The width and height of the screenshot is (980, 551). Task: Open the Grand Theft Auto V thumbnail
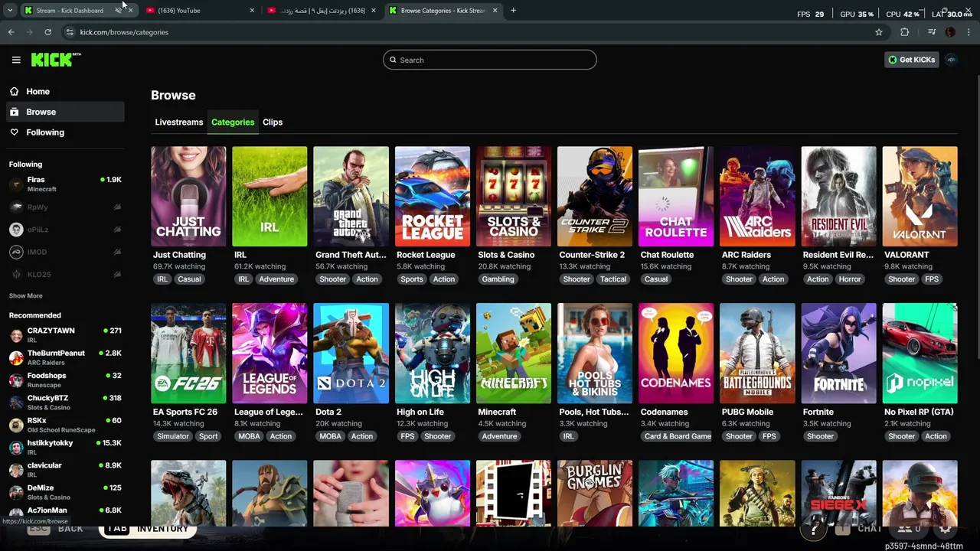pyautogui.click(x=351, y=197)
